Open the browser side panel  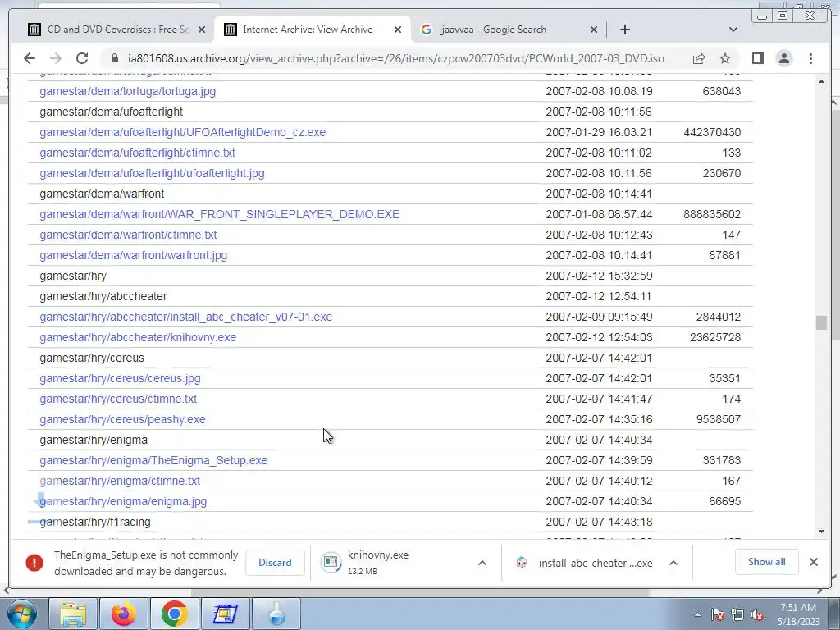pos(757,58)
